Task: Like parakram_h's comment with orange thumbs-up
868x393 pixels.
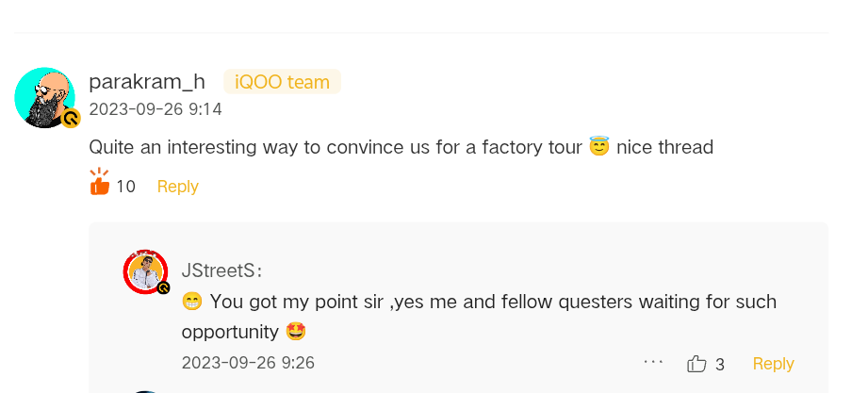Action: click(x=99, y=182)
